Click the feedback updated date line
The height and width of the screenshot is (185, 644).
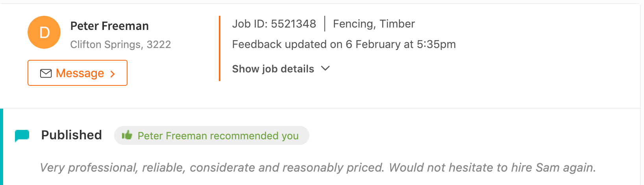[344, 44]
